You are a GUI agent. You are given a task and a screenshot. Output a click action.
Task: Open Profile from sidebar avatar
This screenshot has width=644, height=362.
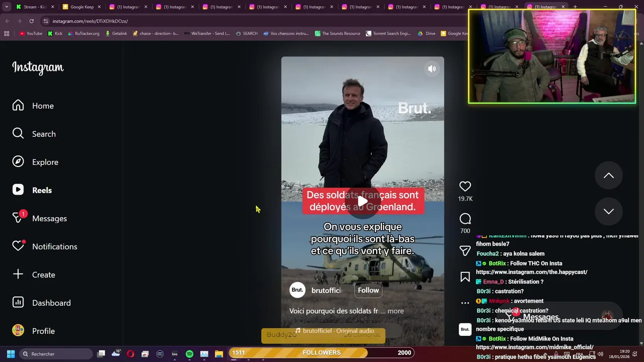pos(18,331)
